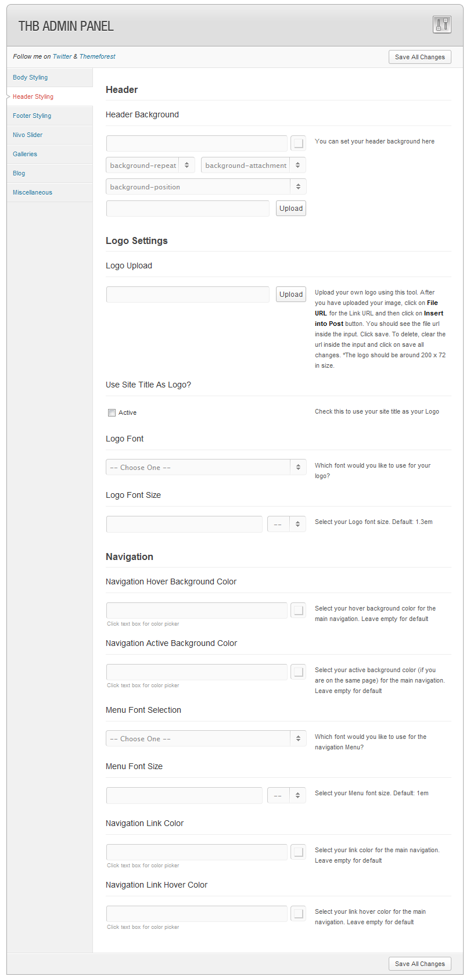Open Navigation Link Hover Color swatch
Viewport: 470px width, 980px height.
coord(299,913)
